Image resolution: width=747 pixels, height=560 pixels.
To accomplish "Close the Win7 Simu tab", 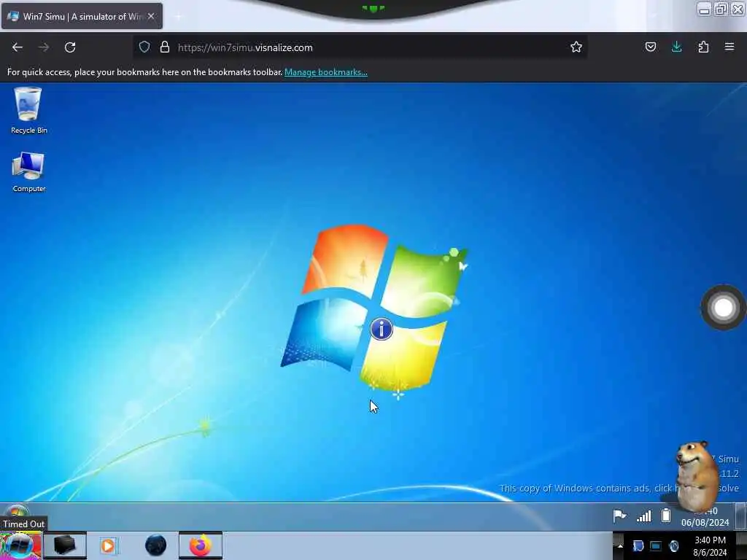I will click(151, 16).
